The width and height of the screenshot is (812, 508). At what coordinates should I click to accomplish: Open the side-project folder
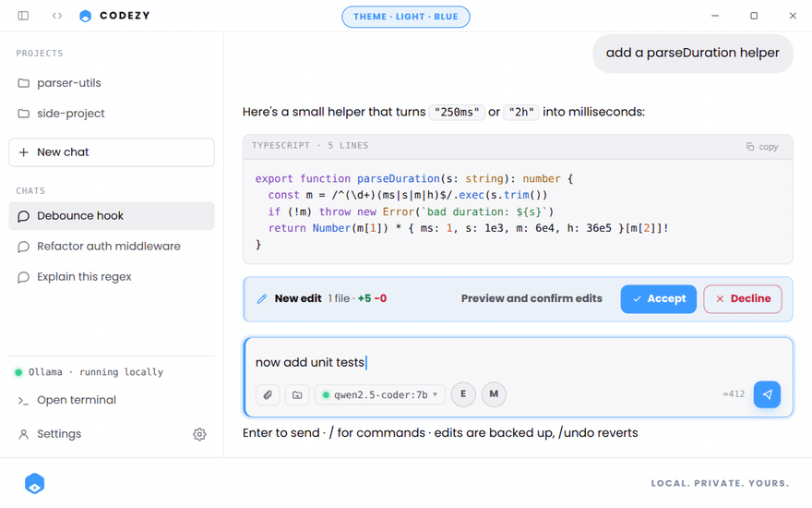tap(112, 113)
